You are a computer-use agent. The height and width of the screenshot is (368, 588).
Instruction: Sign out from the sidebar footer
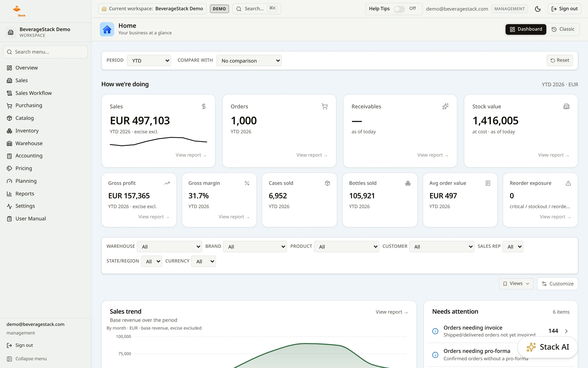tap(20, 345)
